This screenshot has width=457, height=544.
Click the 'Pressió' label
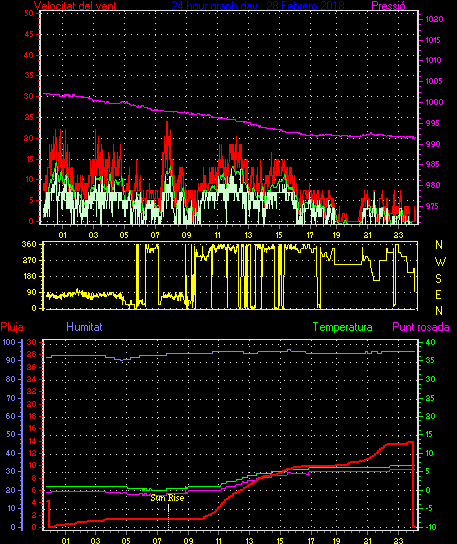coord(388,5)
